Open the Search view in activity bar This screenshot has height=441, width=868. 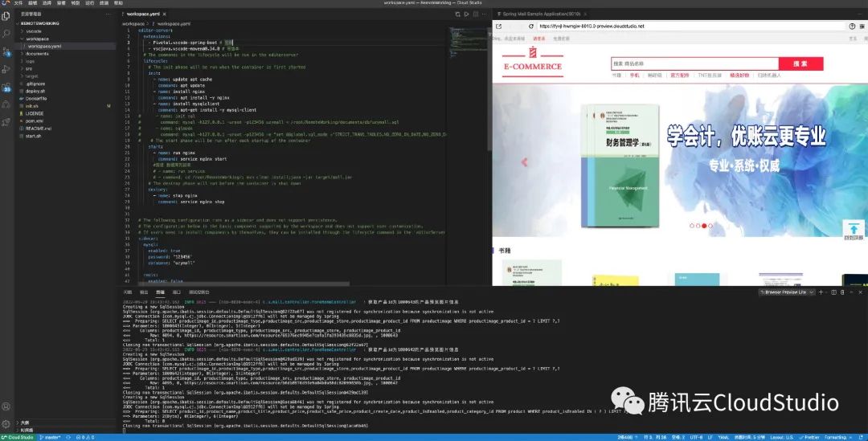tap(6, 34)
